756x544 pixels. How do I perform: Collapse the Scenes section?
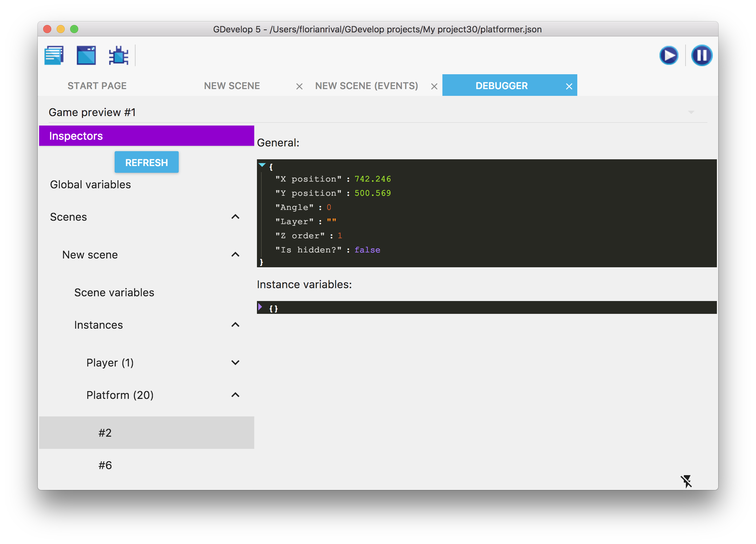click(235, 217)
